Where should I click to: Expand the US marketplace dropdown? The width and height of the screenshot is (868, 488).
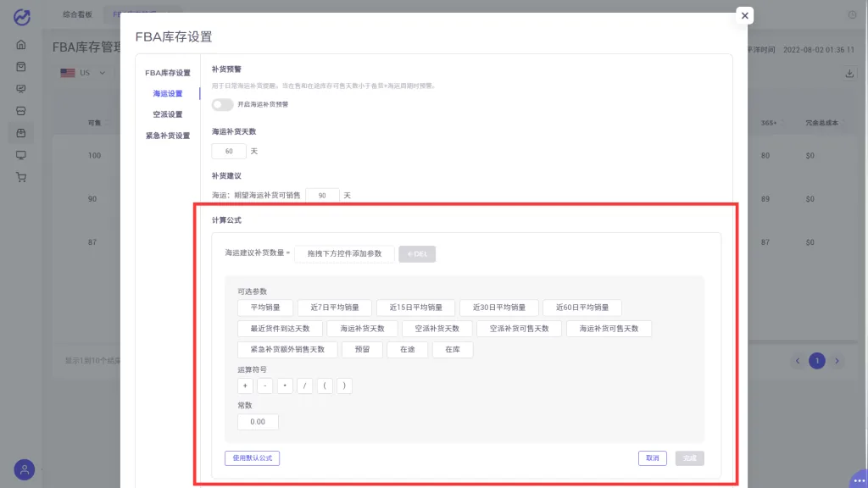click(83, 73)
